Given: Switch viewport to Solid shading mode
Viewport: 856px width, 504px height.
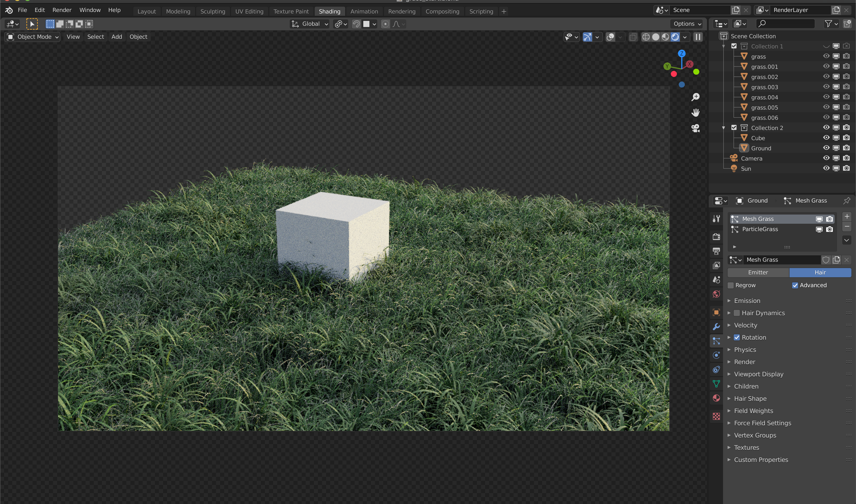Looking at the screenshot, I should (x=656, y=37).
